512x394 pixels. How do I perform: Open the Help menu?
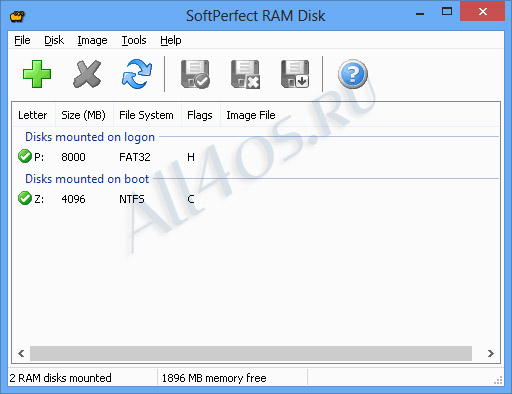tap(171, 40)
